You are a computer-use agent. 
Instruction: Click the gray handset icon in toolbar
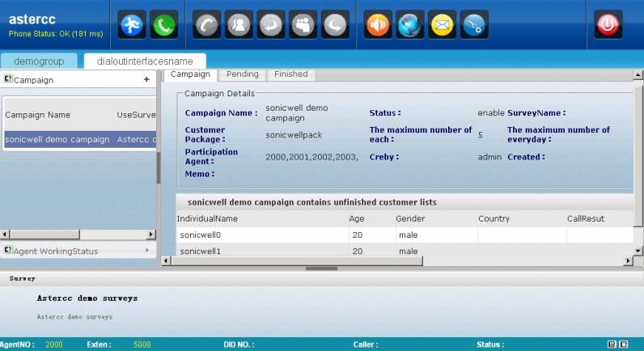(207, 25)
